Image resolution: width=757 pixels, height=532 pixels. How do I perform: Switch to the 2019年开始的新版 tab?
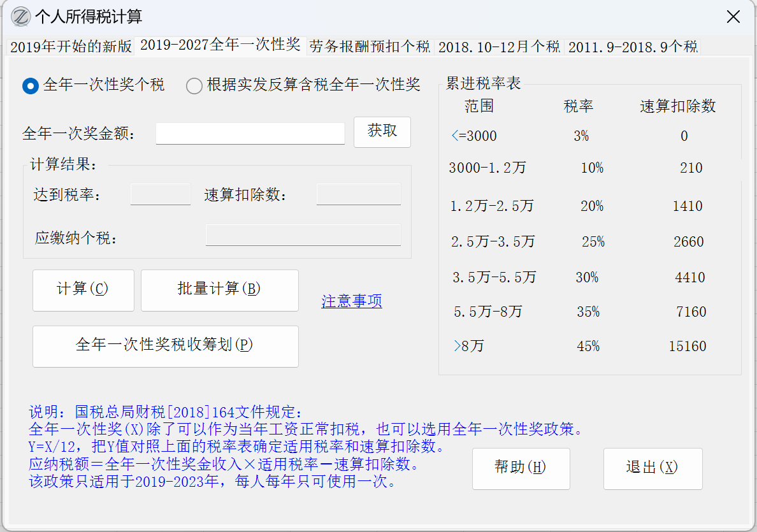click(71, 47)
